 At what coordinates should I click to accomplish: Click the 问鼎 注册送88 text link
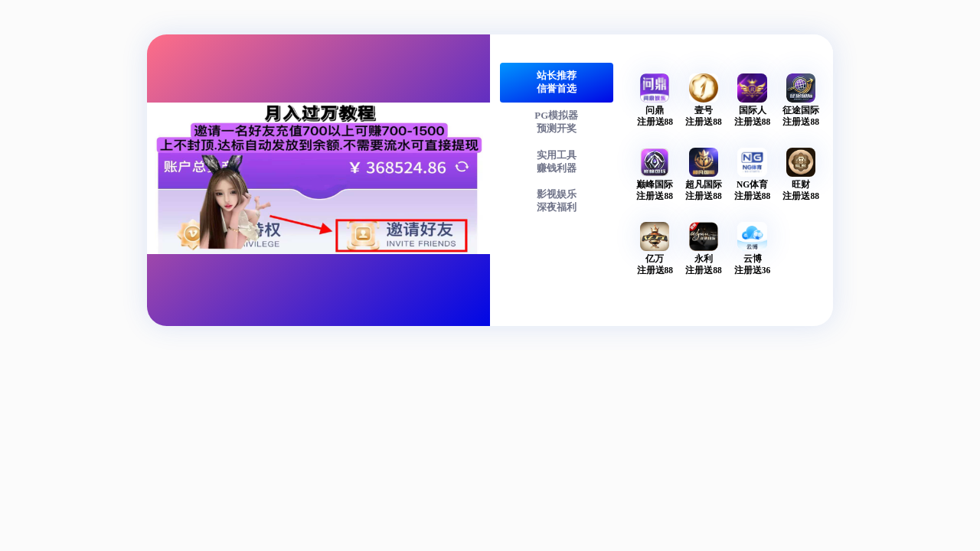[655, 116]
